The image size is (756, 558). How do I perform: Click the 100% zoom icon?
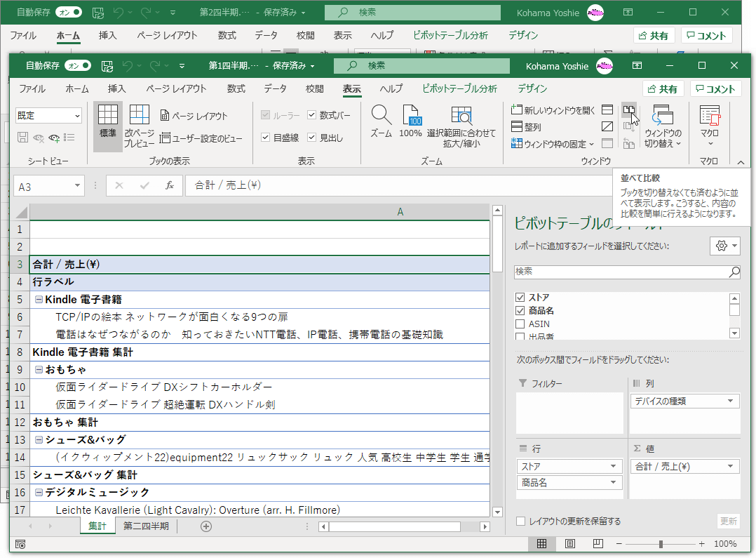(411, 118)
